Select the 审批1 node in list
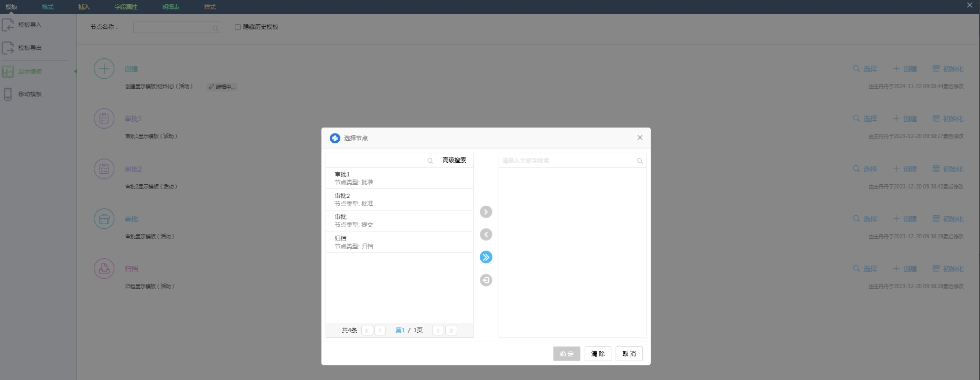Image resolution: width=980 pixels, height=380 pixels. [x=399, y=178]
